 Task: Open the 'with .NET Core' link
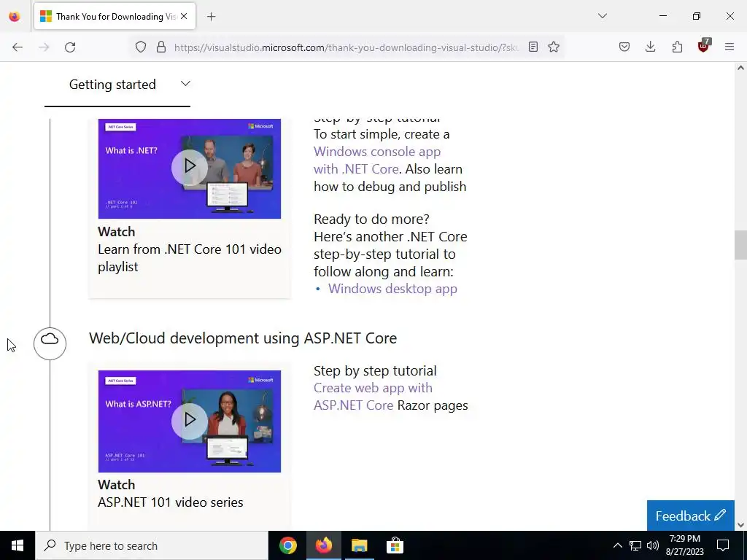click(x=356, y=169)
